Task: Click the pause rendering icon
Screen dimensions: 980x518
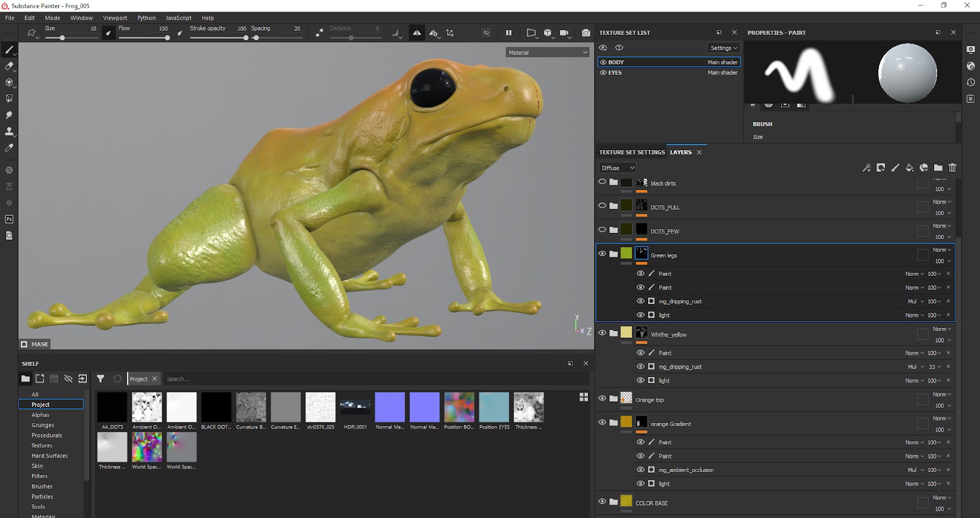Action: tap(508, 33)
